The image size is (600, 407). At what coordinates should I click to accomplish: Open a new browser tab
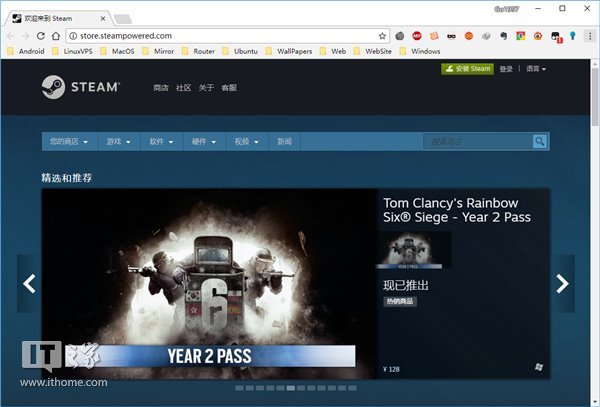pos(123,19)
